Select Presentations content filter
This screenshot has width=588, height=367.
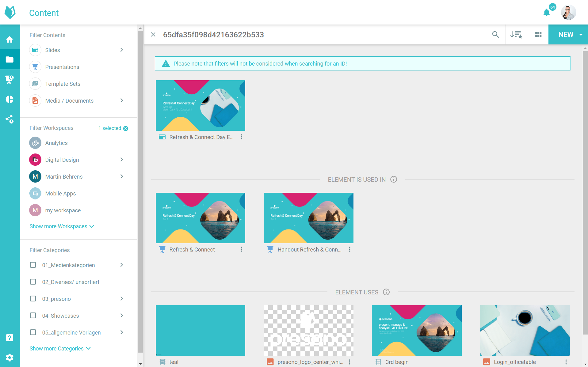(x=62, y=67)
